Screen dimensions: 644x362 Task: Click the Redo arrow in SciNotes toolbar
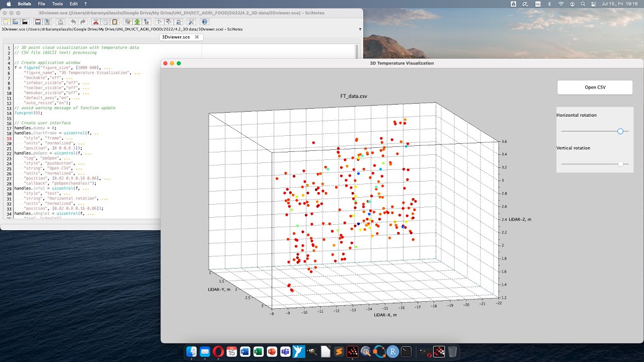tap(83, 22)
